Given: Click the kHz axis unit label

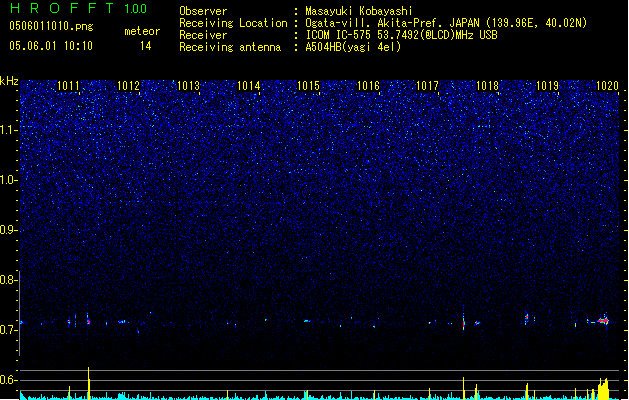Looking at the screenshot, I should coord(9,81).
